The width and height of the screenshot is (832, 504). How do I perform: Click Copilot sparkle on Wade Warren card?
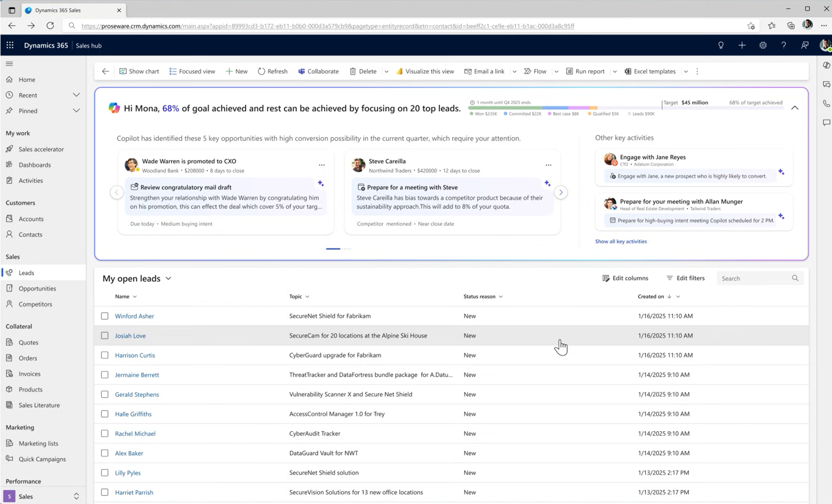[x=321, y=183]
